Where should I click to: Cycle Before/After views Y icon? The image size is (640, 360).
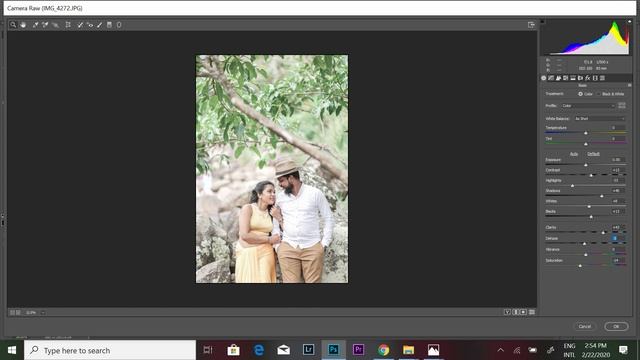click(x=507, y=312)
